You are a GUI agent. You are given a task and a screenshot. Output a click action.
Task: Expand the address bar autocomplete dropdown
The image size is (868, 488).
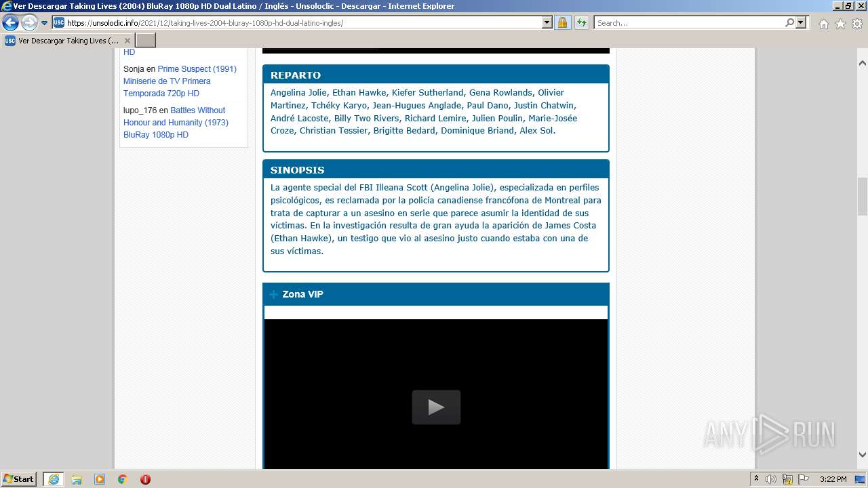(547, 22)
